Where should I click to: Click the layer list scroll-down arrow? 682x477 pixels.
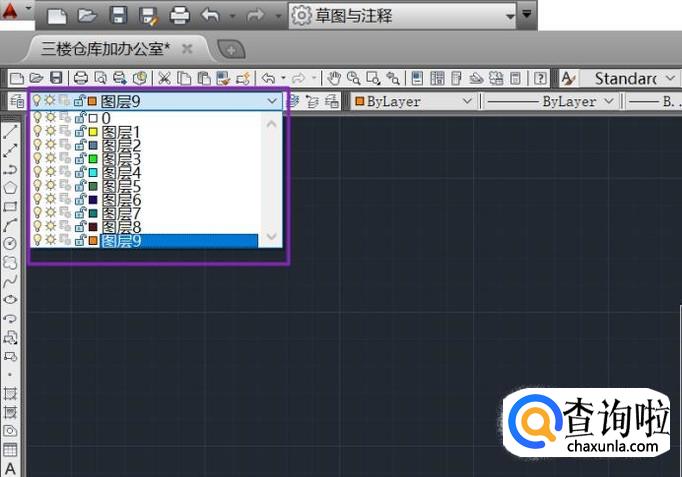[272, 237]
